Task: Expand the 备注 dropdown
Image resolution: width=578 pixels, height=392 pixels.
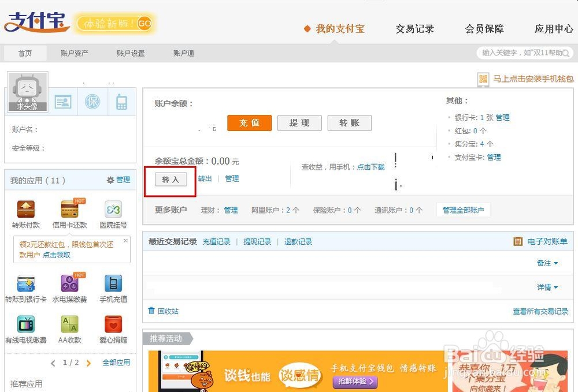Action: click(547, 263)
